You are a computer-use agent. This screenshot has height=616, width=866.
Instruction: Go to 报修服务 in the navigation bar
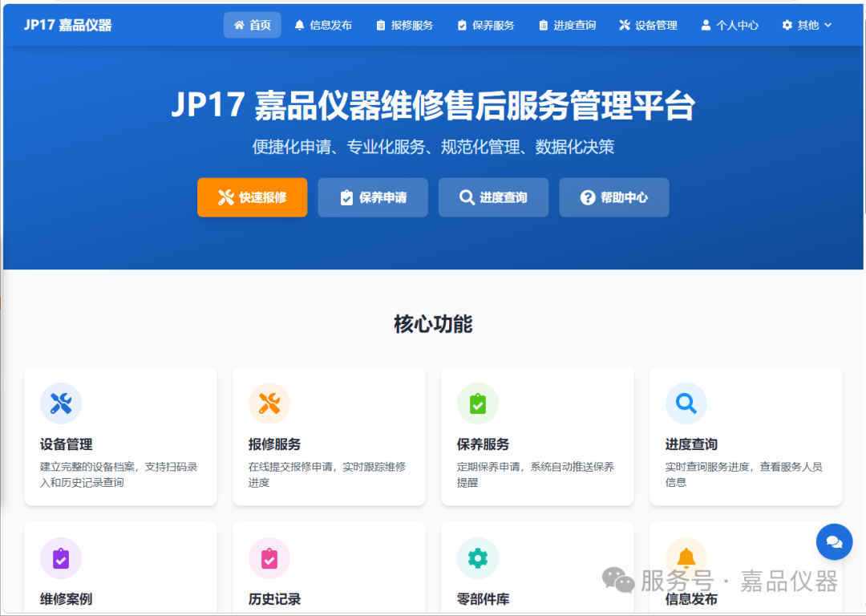tap(405, 25)
